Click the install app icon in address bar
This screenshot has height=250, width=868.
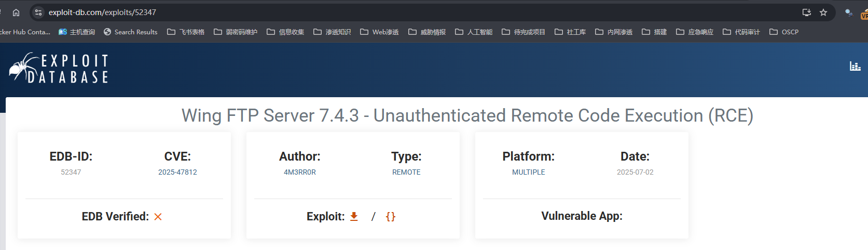pyautogui.click(x=806, y=12)
